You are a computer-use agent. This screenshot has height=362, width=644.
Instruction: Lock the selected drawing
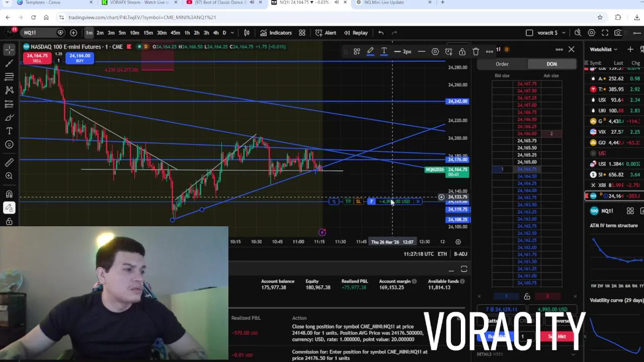point(462,51)
